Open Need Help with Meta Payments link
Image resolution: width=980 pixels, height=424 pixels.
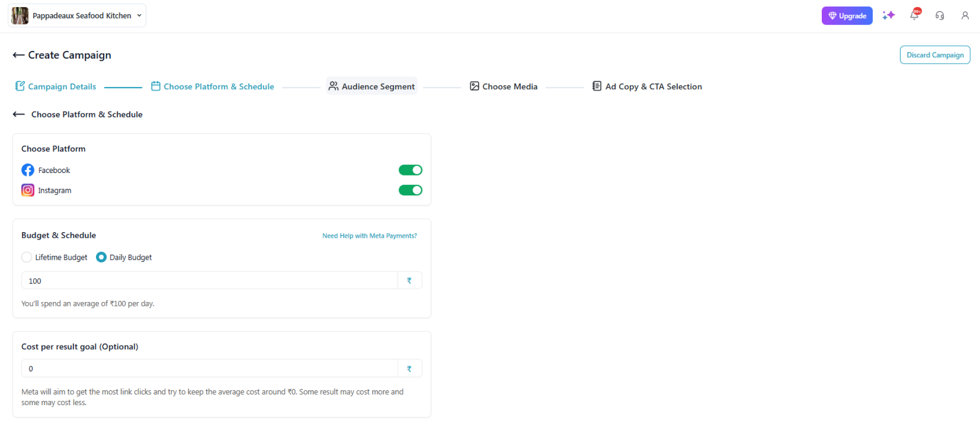point(369,236)
